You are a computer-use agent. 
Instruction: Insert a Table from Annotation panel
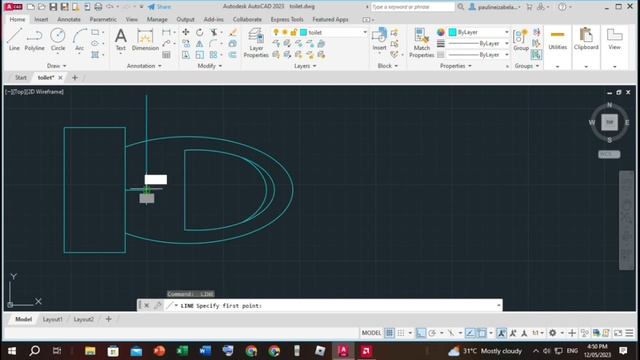[166, 55]
